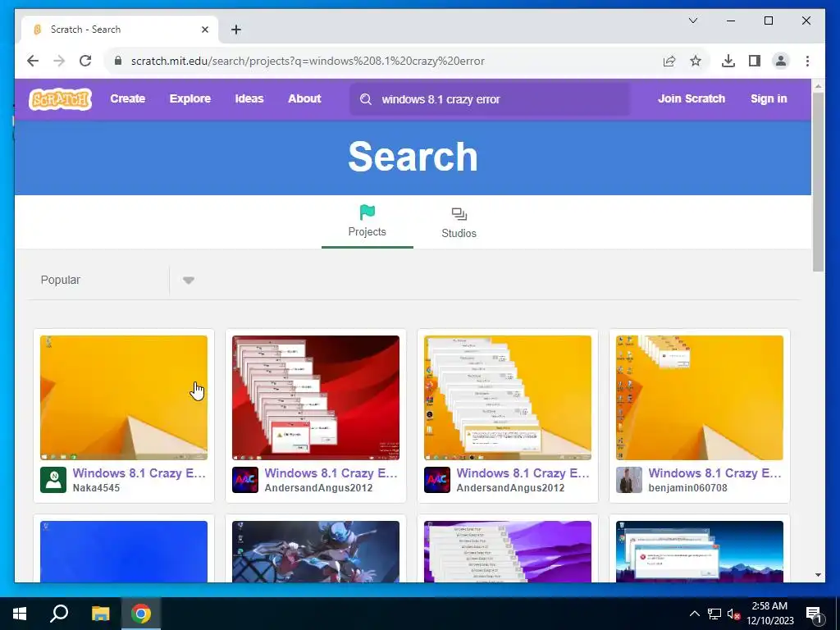Show hidden tray icons chevron

(694, 614)
